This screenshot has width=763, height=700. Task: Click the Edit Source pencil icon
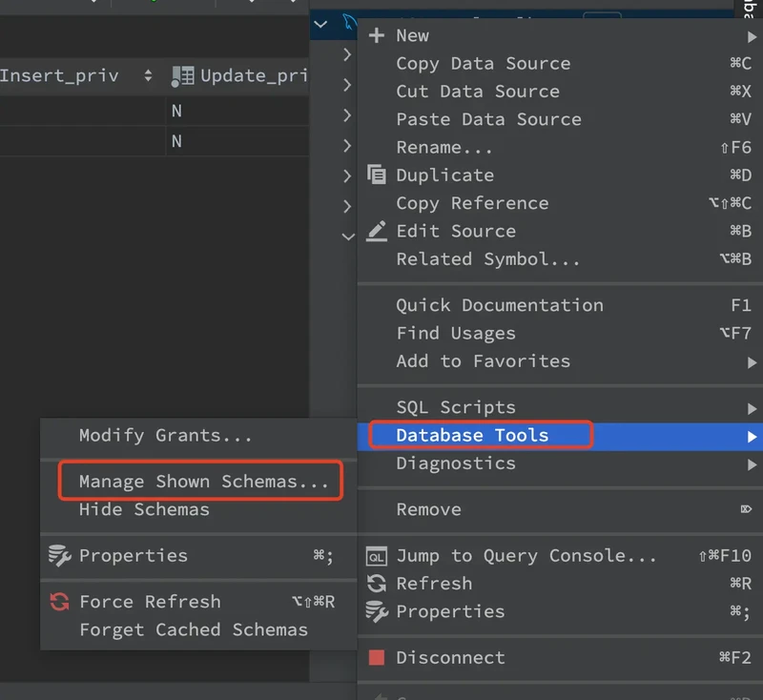pos(377,231)
